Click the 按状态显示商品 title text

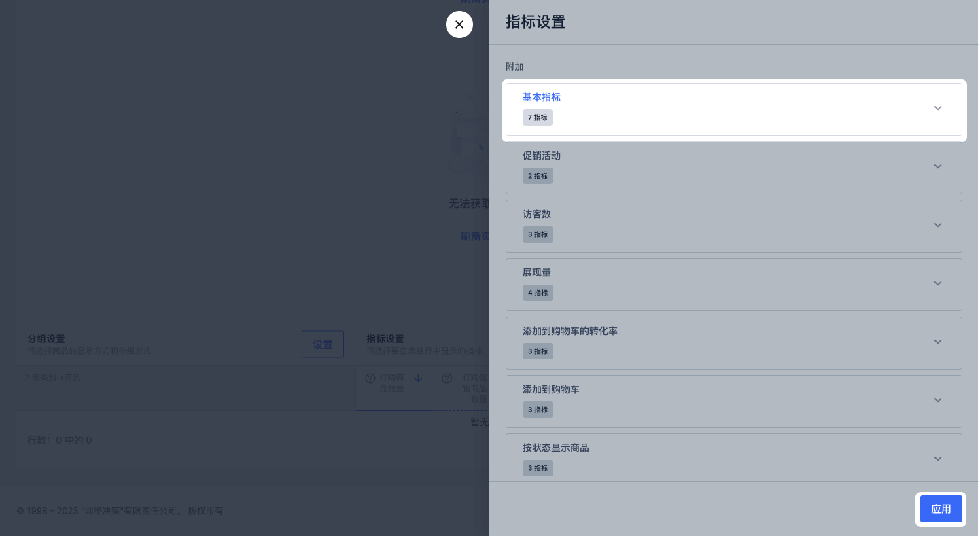point(556,448)
